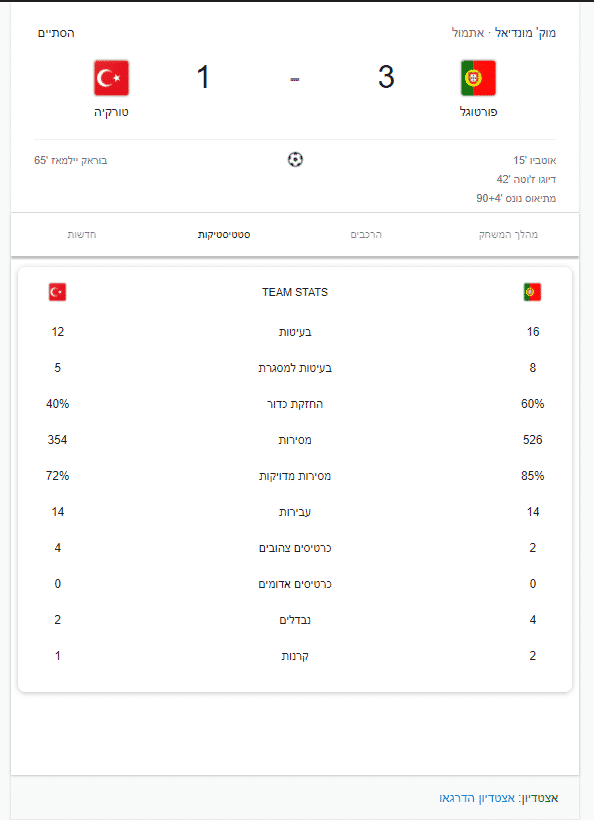Click the small Portugal flag in team stats
The height and width of the screenshot is (820, 594).
pos(532,292)
